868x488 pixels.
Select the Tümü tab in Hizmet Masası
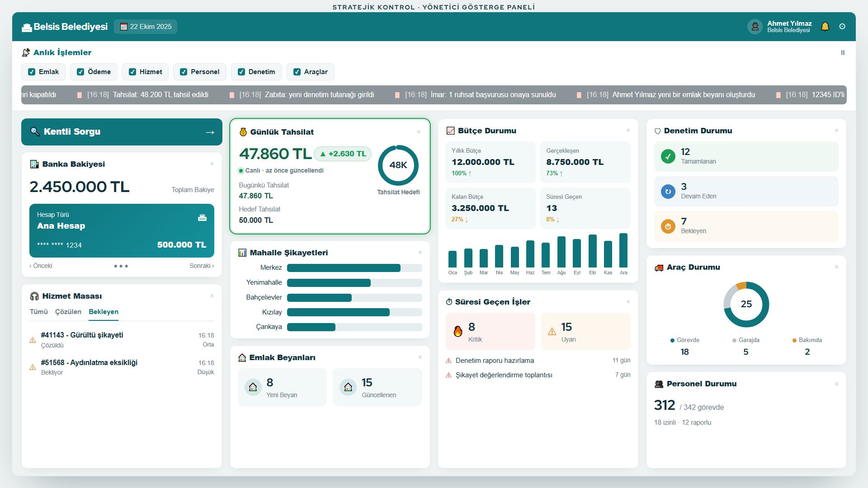[x=39, y=312]
